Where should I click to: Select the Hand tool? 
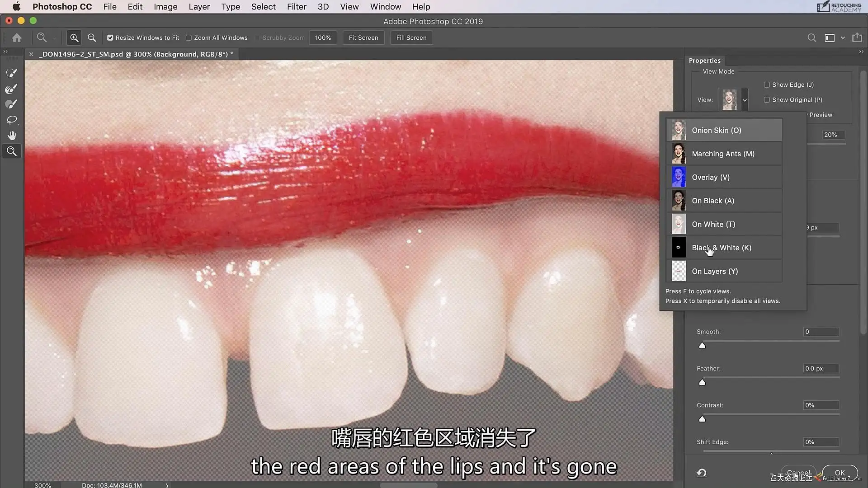pyautogui.click(x=12, y=136)
